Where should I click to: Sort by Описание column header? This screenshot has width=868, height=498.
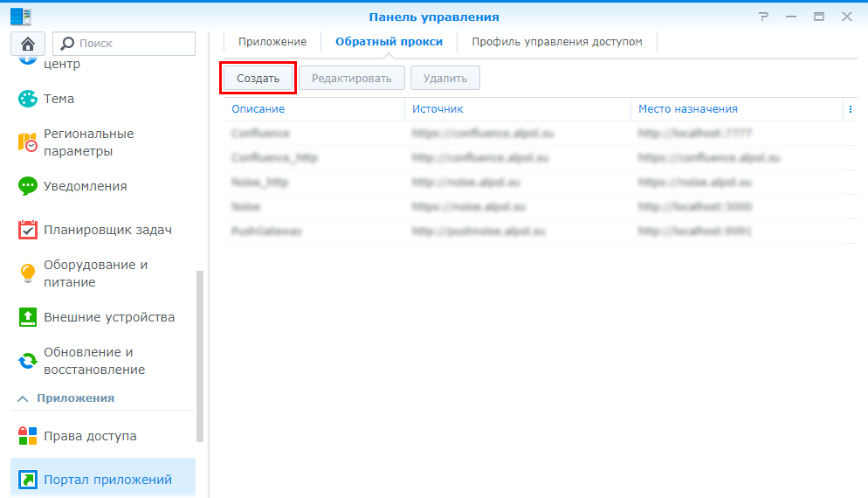pos(258,109)
